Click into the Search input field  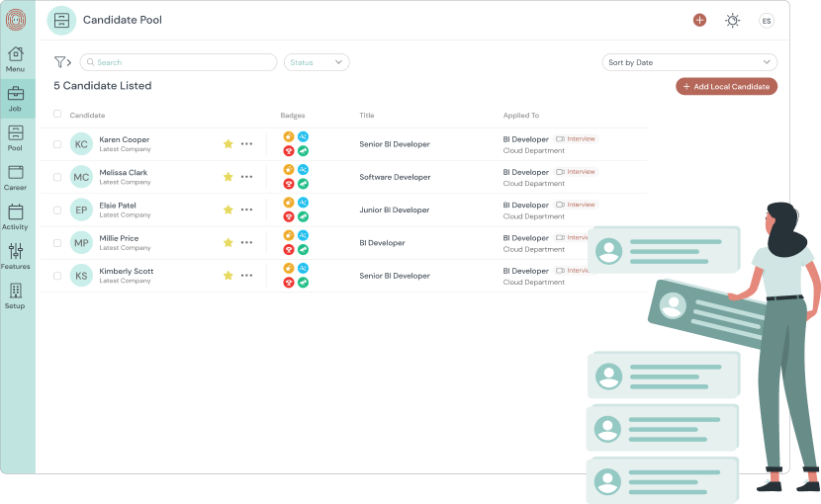178,62
